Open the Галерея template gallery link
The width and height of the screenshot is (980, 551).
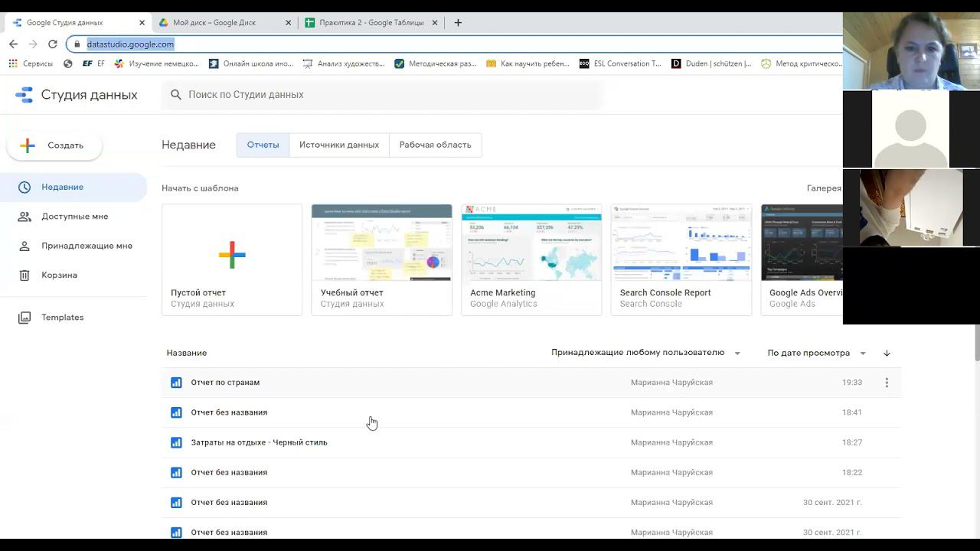(824, 188)
